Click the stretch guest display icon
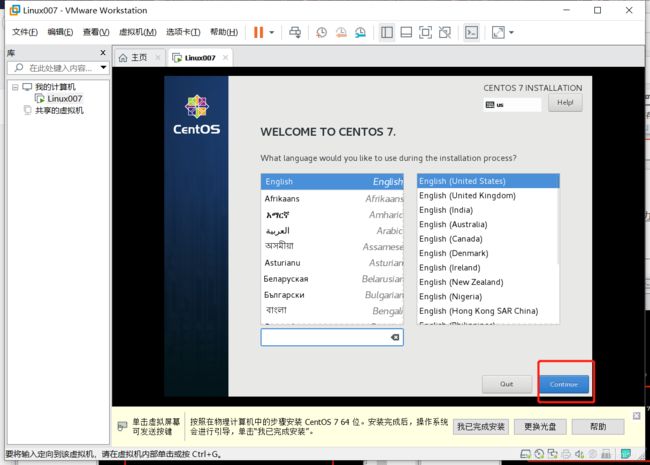 (x=498, y=32)
